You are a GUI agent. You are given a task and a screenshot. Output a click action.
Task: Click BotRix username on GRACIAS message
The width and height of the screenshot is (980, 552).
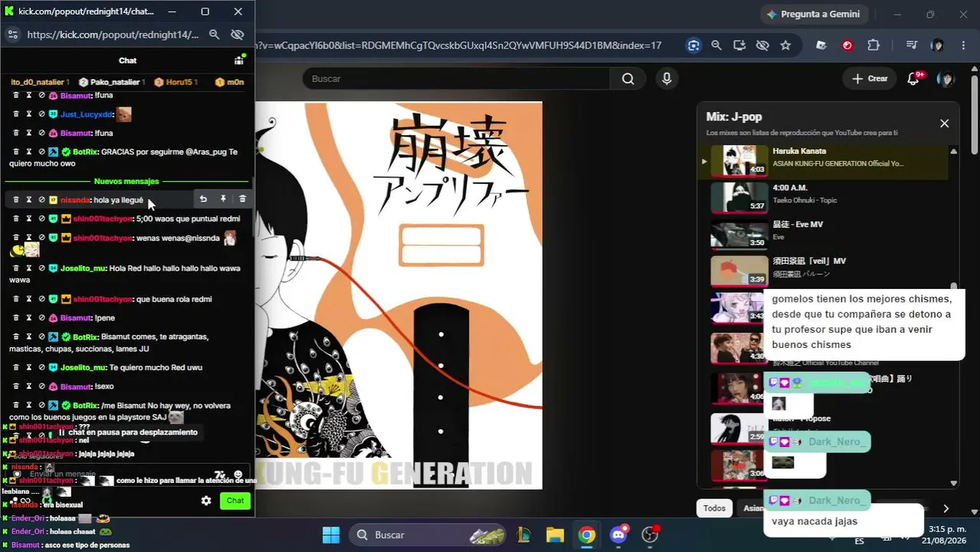pyautogui.click(x=85, y=152)
